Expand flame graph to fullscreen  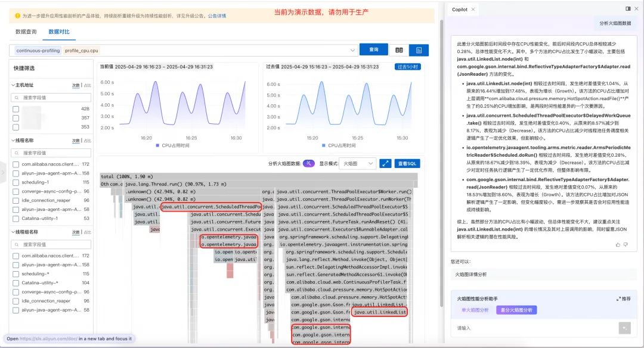pyautogui.click(x=385, y=163)
